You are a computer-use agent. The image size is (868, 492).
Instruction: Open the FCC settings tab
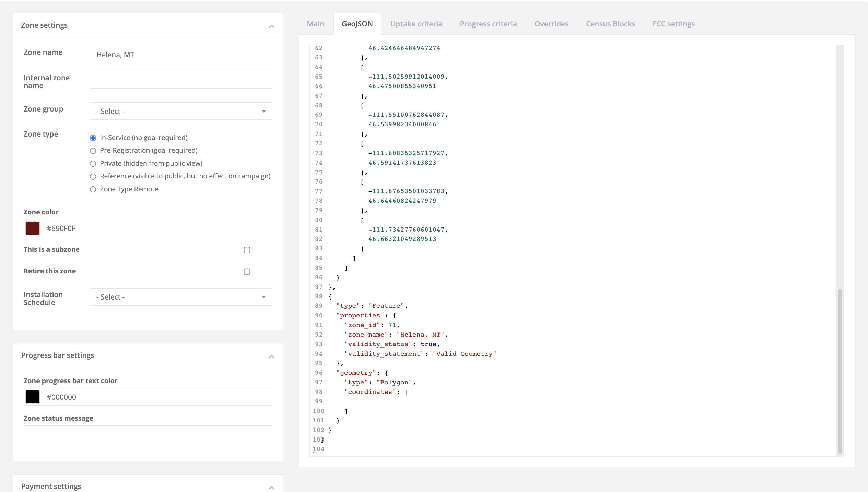pyautogui.click(x=673, y=24)
